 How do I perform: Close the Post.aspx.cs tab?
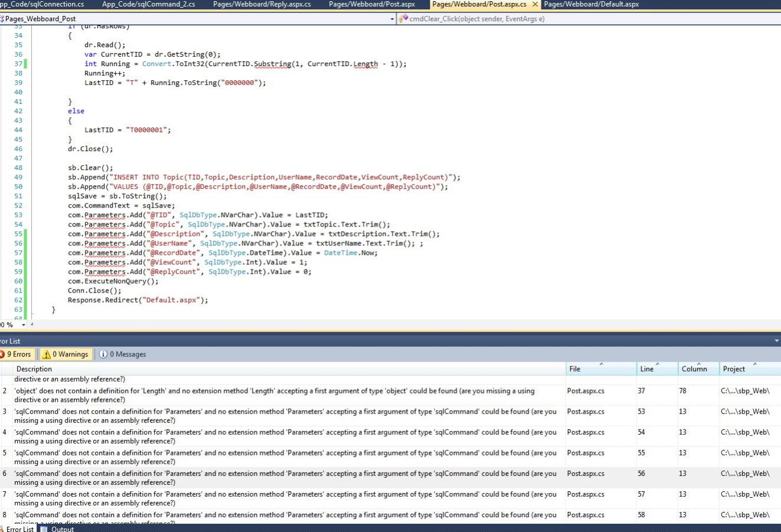tap(535, 4)
